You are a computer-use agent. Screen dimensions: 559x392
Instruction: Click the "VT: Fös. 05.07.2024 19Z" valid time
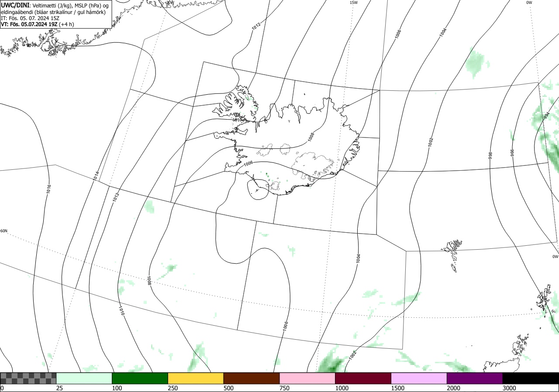pos(30,24)
